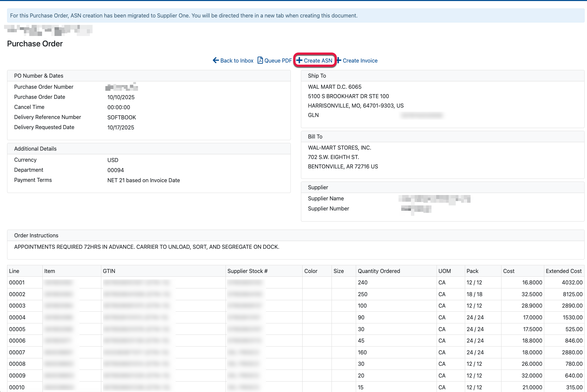Viewport: 587px width, 392px height.
Task: Click the 8125.00 extended cost cell
Action: 573,294
